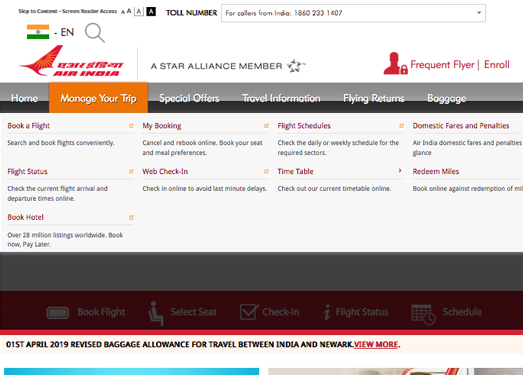The image size is (523, 375).
Task: Open the Web Check-In link
Action: (165, 171)
